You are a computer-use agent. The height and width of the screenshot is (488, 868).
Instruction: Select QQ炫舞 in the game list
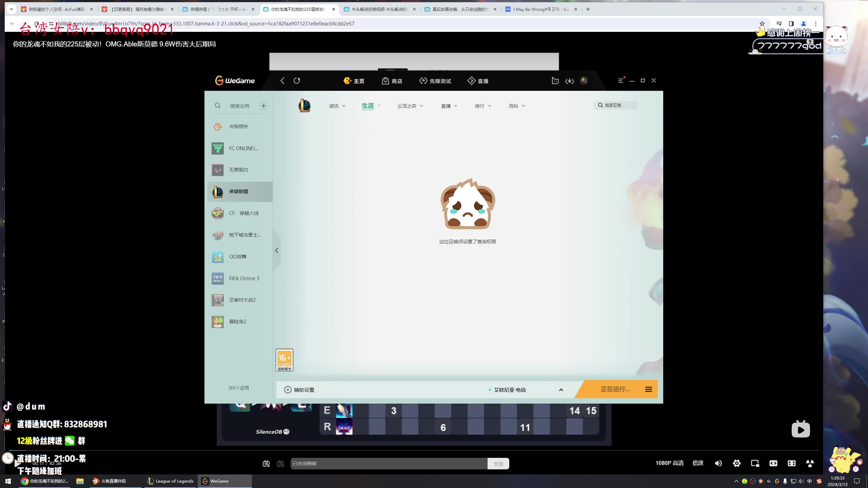[240, 257]
